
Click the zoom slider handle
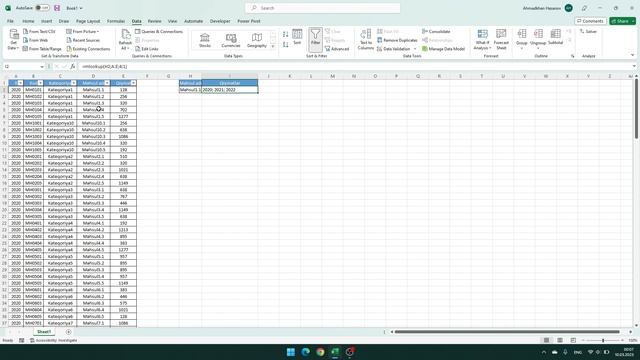click(x=603, y=340)
